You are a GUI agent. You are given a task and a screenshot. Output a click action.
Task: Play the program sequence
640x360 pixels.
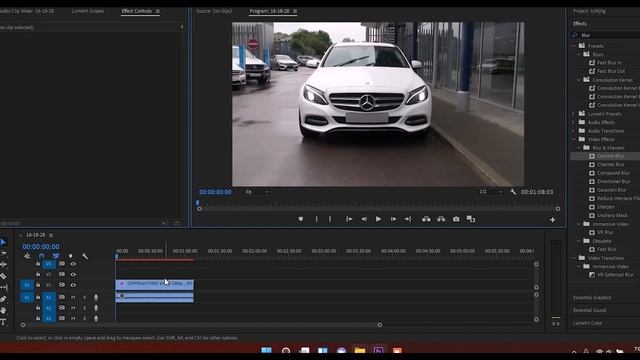(378, 219)
